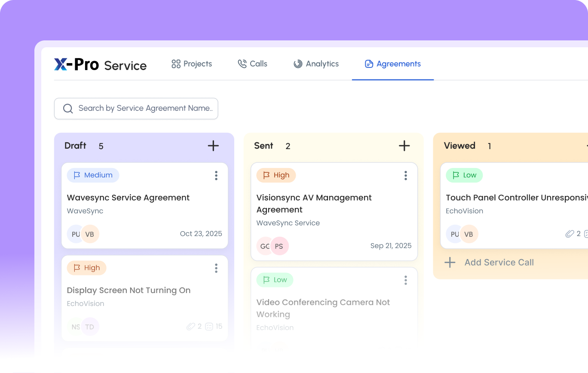
Task: Click attachment paperclip icon on Display Screen card
Action: (191, 327)
